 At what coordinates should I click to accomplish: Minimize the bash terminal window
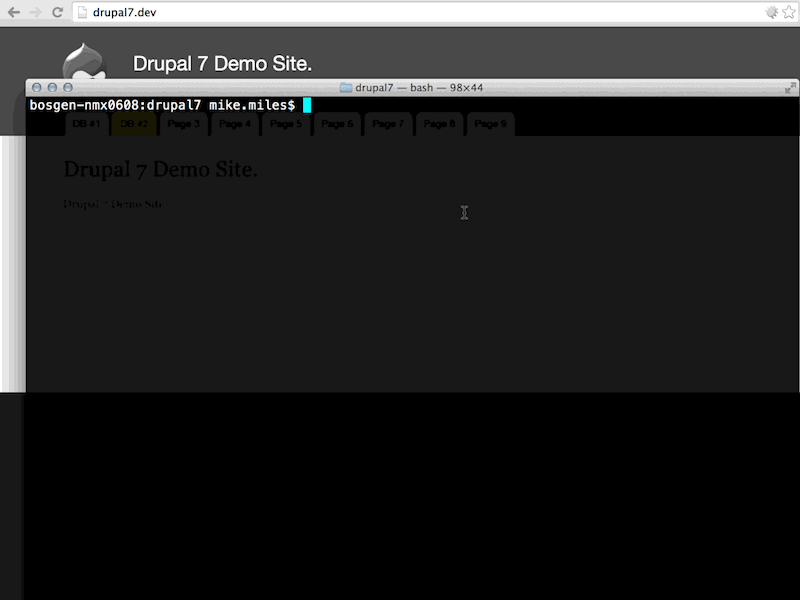tap(49, 87)
